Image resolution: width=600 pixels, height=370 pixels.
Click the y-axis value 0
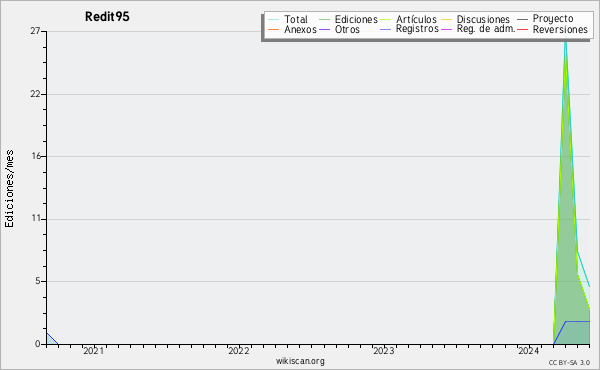pos(38,344)
